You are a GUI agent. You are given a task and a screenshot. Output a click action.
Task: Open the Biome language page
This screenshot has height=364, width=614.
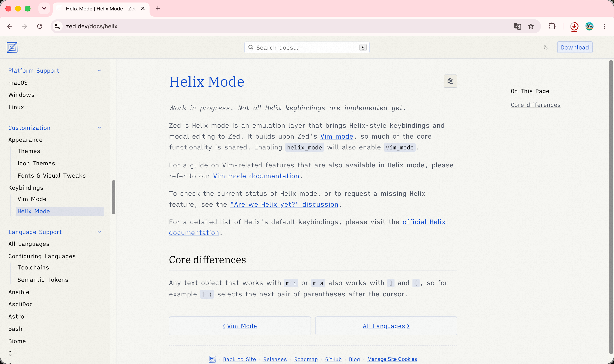[17, 341]
